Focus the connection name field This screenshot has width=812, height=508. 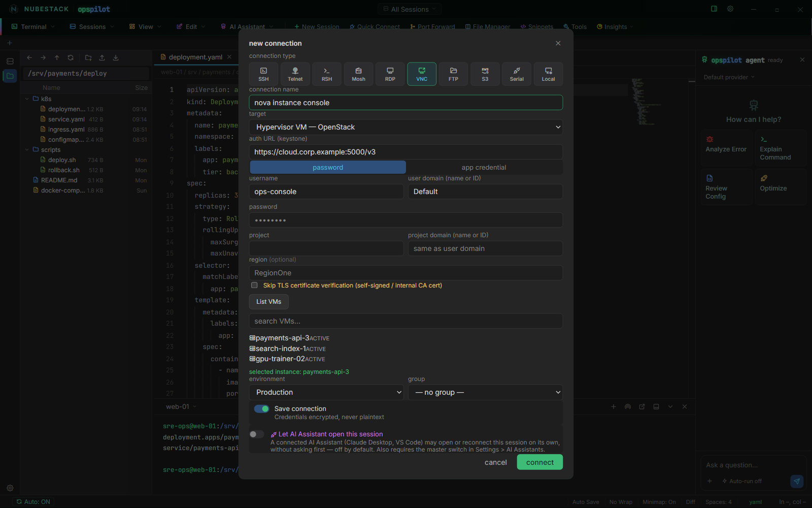(406, 103)
